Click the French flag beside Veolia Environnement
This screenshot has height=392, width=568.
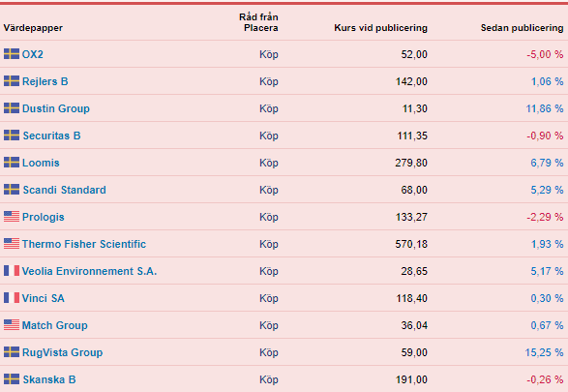(x=12, y=271)
